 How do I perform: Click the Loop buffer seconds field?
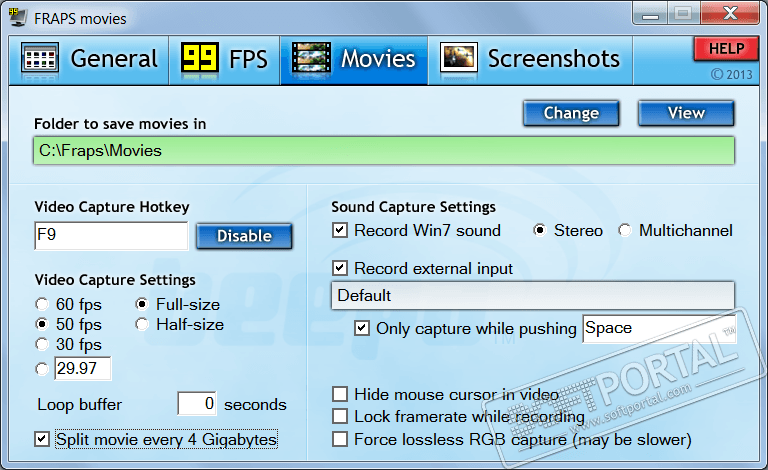[x=197, y=404]
